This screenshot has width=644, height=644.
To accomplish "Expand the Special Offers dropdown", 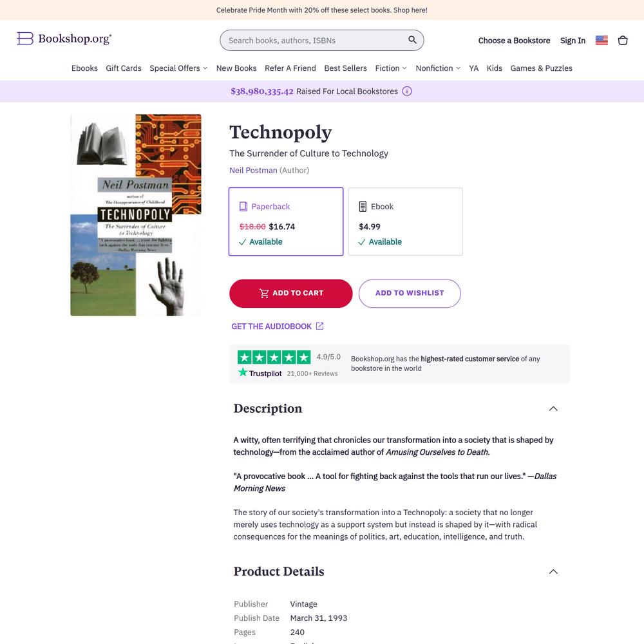I will 178,68.
